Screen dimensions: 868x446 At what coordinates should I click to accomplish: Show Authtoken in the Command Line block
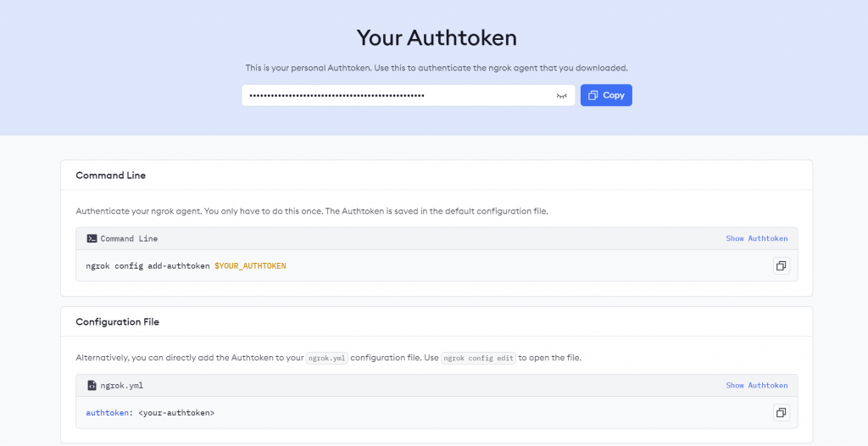pos(756,239)
